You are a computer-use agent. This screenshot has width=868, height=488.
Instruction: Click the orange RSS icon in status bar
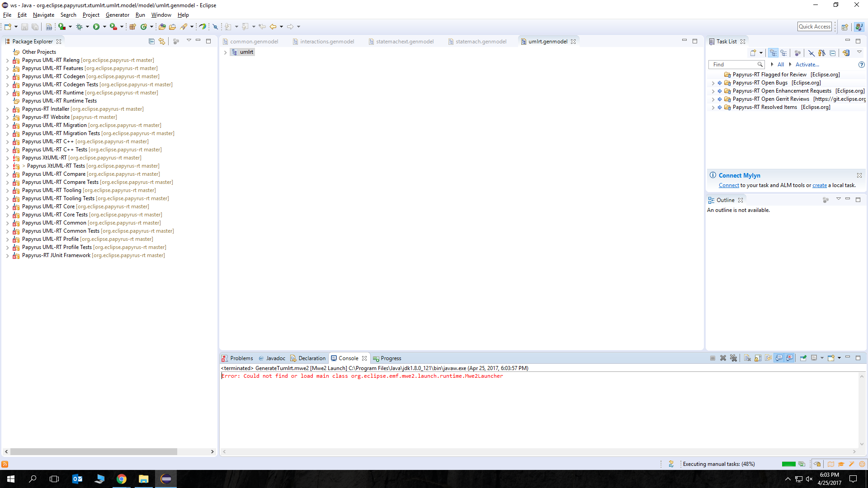click(5, 464)
